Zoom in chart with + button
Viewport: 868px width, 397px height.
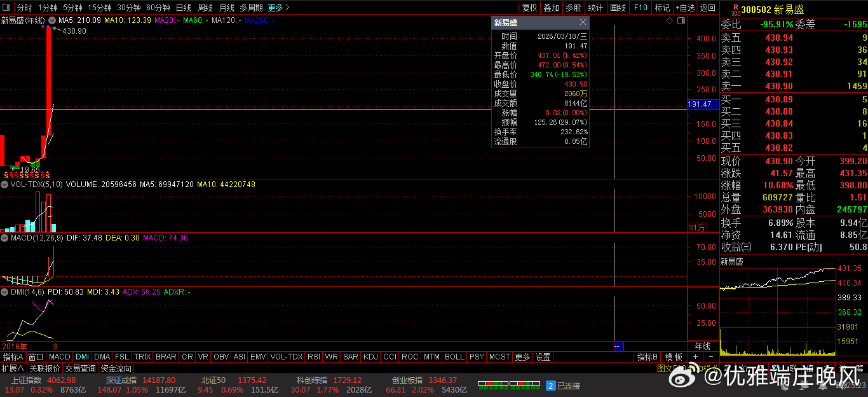tap(695, 357)
